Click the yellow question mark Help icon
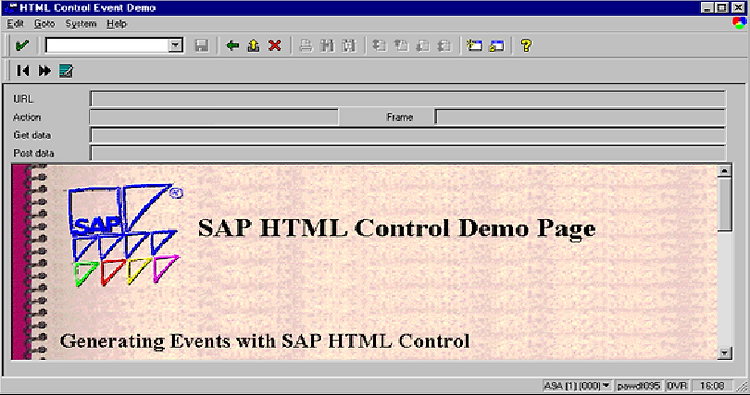750x395 pixels. [x=526, y=45]
